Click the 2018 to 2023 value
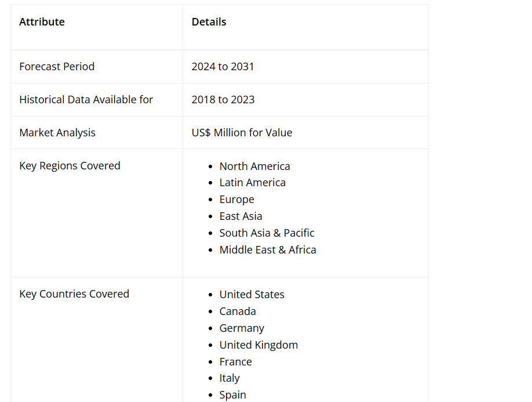The height and width of the screenshot is (402, 532). (x=223, y=100)
